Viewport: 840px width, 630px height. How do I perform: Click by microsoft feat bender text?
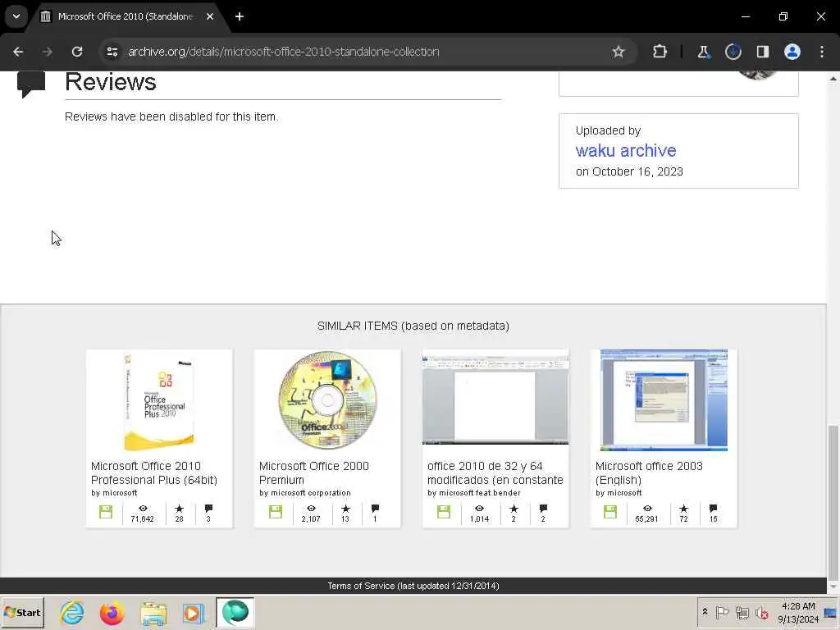pyautogui.click(x=474, y=493)
